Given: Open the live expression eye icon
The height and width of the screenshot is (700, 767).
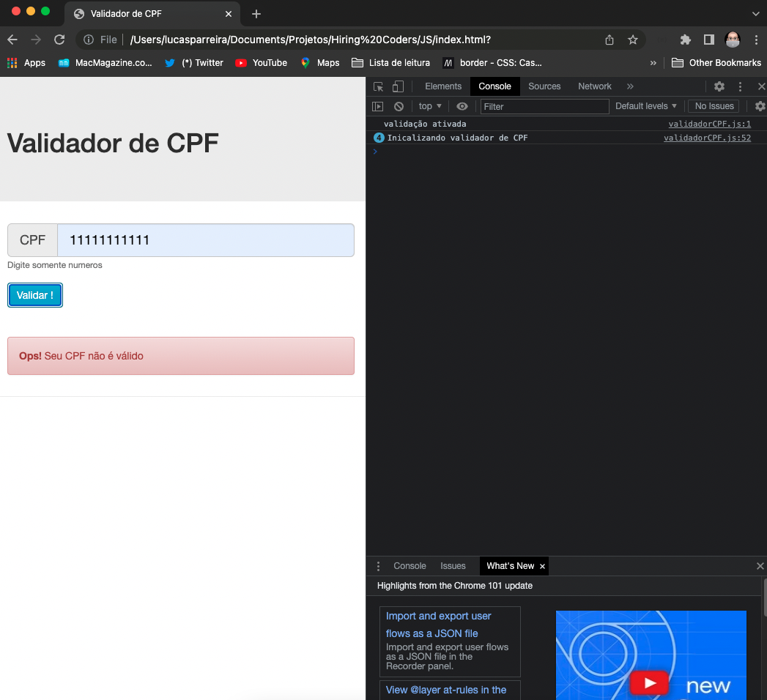Looking at the screenshot, I should pos(462,106).
